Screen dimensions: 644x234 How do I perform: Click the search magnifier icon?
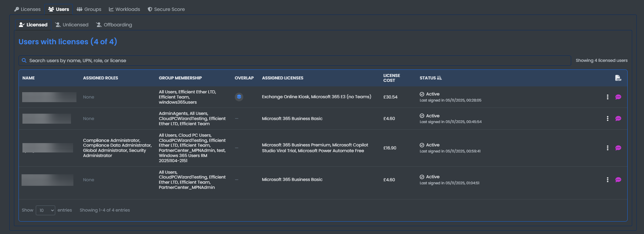[24, 61]
